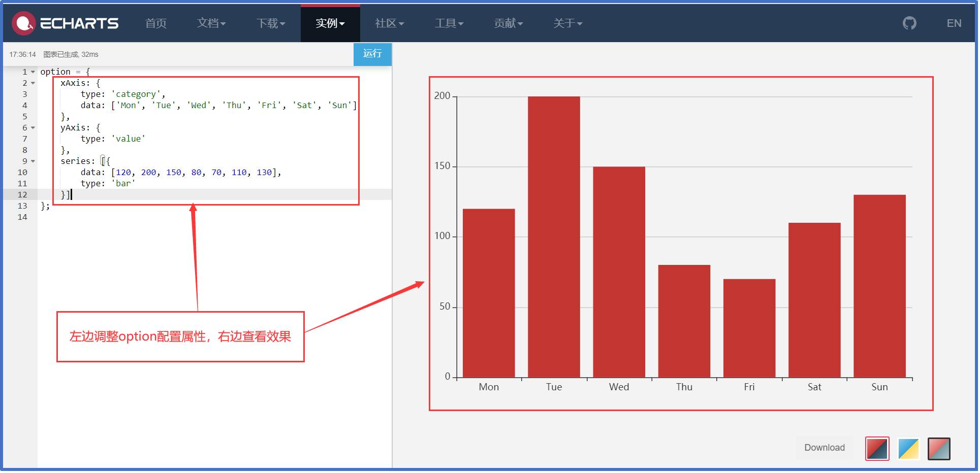This screenshot has width=980, height=473.
Task: Open the 工具 dropdown menu
Action: [x=449, y=23]
